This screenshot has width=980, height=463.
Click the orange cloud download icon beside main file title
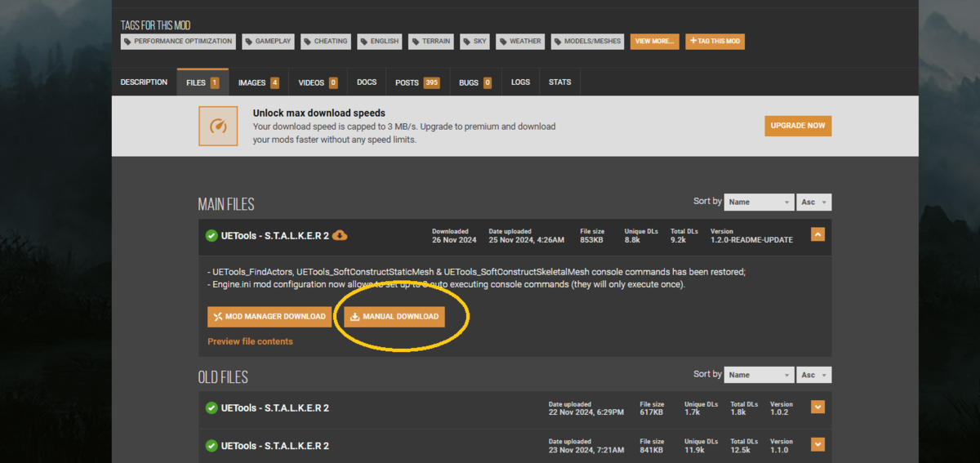point(341,235)
